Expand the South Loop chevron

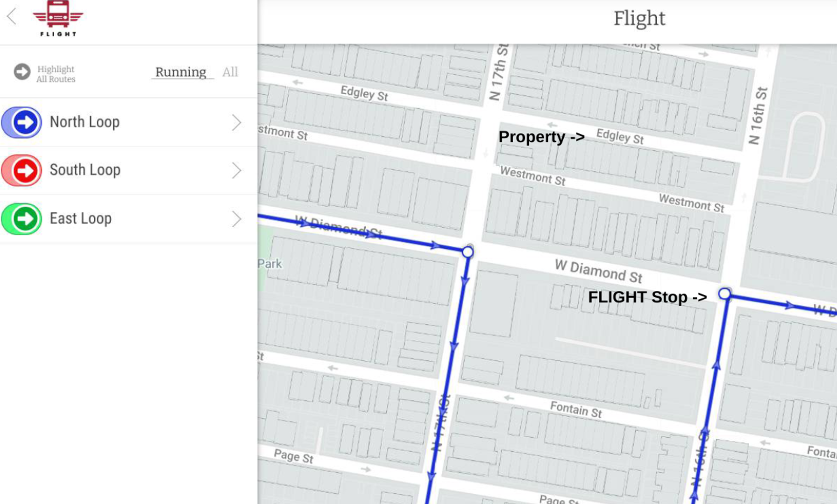point(236,171)
